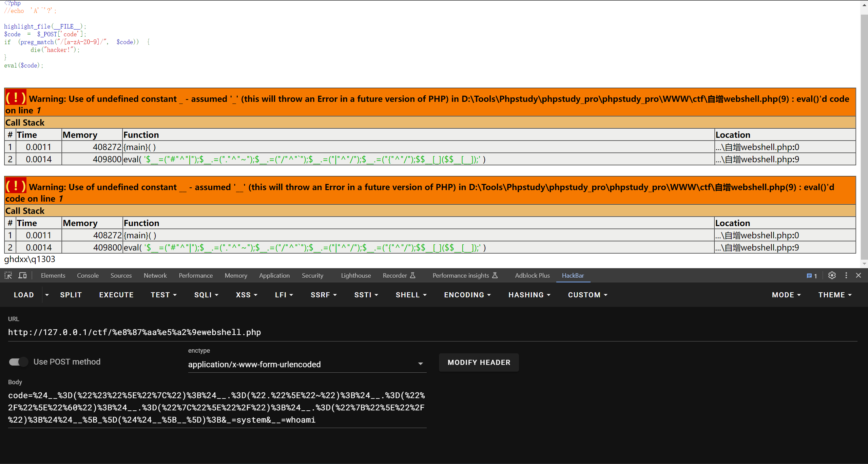868x464 pixels.
Task: Open the MODE dropdown
Action: tap(786, 295)
